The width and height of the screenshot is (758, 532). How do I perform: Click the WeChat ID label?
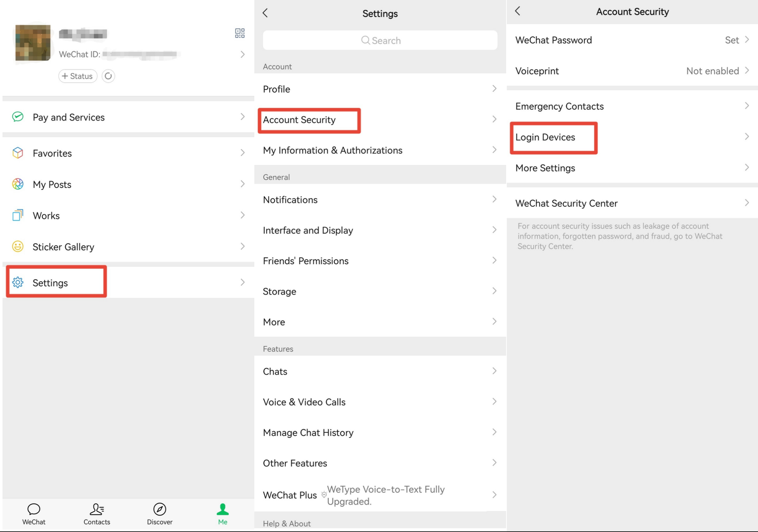[x=80, y=54]
